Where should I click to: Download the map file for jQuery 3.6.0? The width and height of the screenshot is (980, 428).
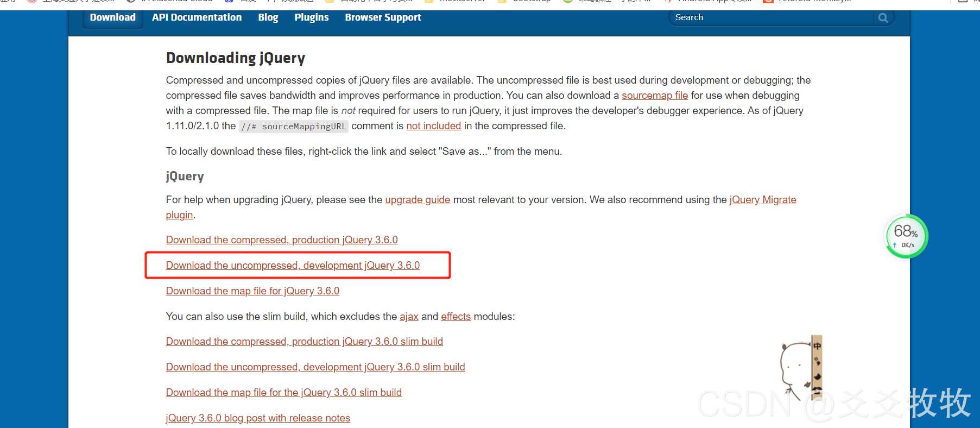pos(252,291)
